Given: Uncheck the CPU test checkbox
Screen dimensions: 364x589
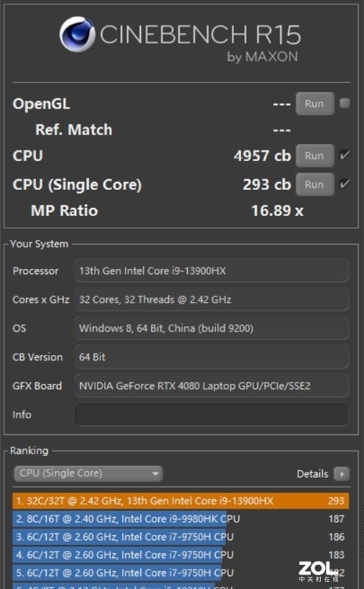Looking at the screenshot, I should (344, 155).
